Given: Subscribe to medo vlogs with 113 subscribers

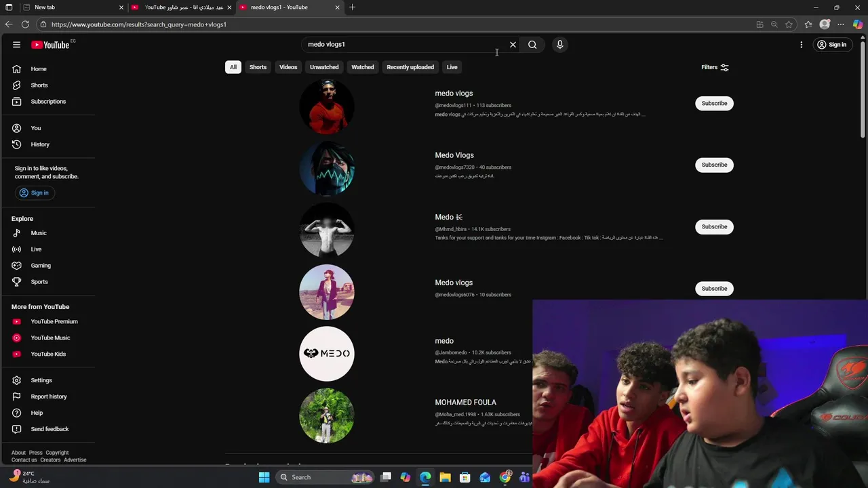Looking at the screenshot, I should pyautogui.click(x=714, y=103).
